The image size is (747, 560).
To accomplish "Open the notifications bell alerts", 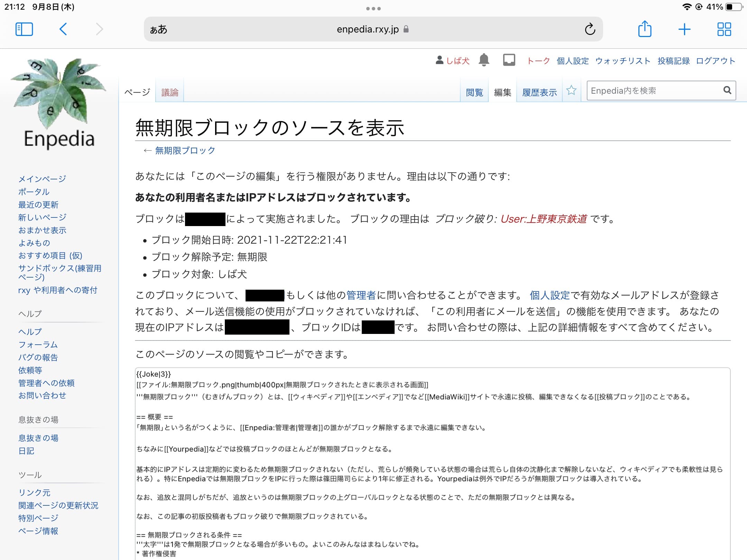I will click(x=484, y=60).
